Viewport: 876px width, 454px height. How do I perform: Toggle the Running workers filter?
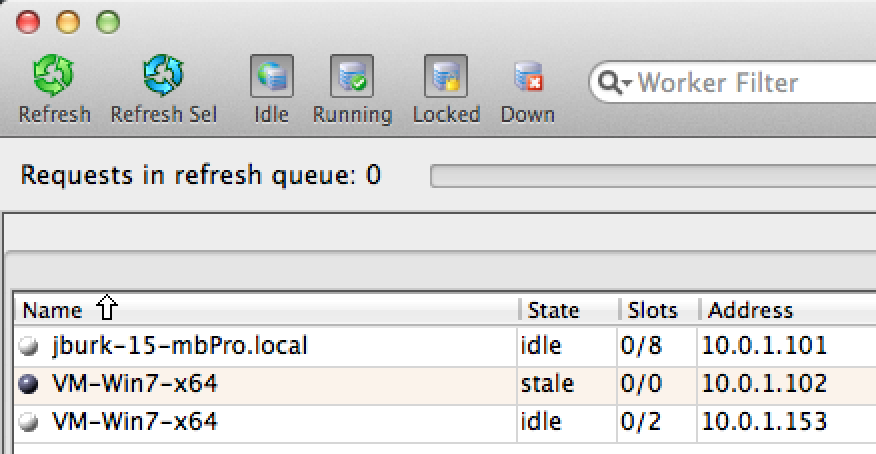point(351,76)
